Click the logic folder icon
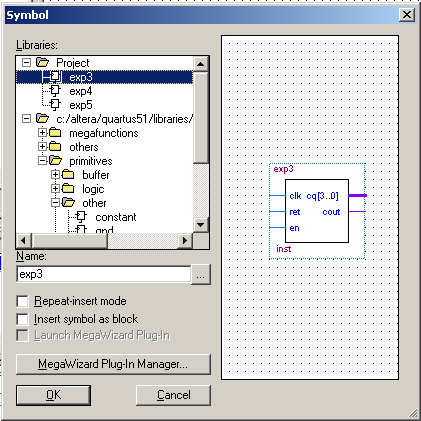 coord(68,189)
